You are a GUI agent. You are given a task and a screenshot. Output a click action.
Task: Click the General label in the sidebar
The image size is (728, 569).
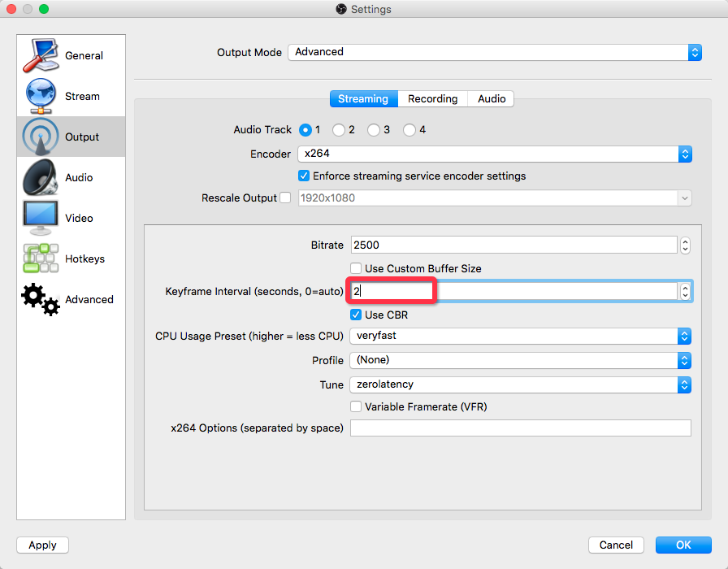point(84,56)
